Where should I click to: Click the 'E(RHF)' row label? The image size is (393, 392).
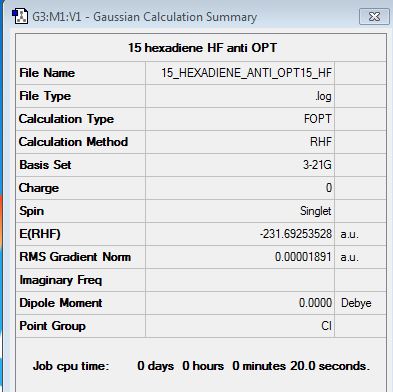click(40, 234)
